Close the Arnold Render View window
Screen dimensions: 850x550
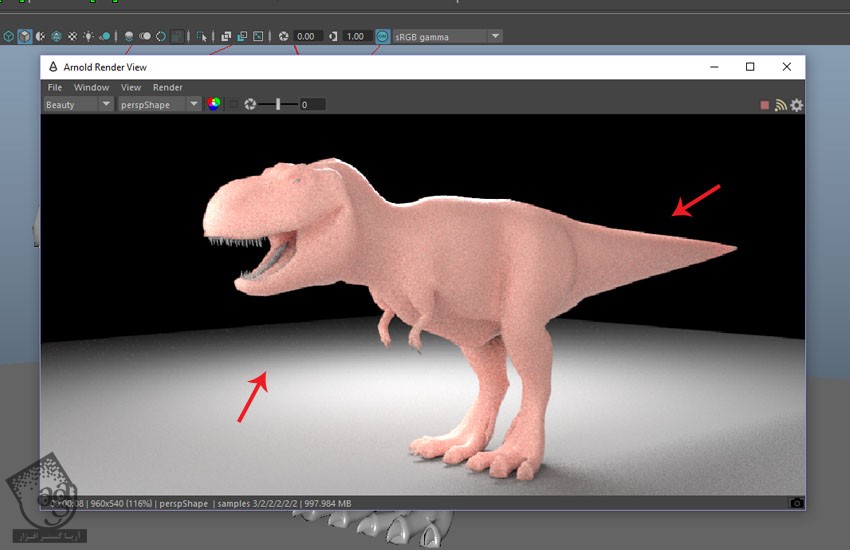pos(787,67)
